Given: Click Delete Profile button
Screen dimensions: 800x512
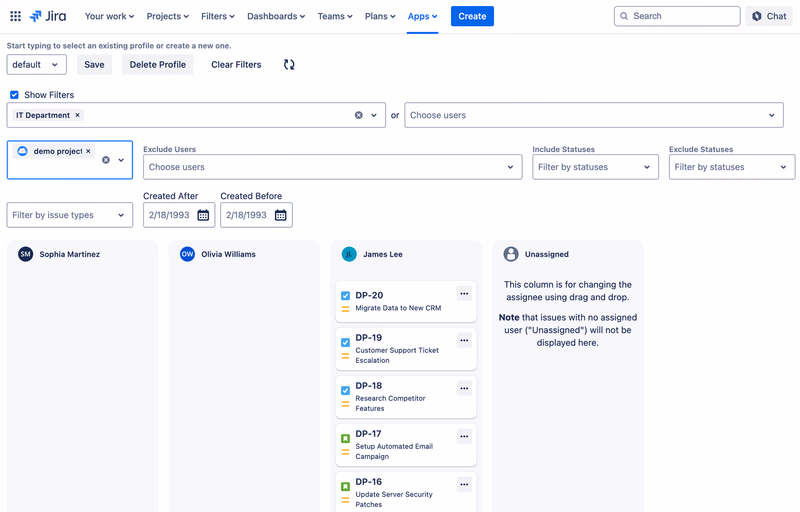Looking at the screenshot, I should click(158, 64).
